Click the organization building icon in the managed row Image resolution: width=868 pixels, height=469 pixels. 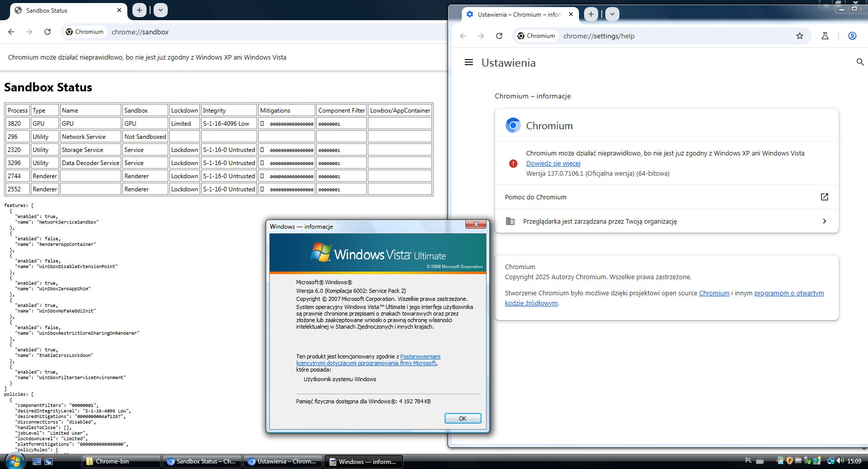(510, 221)
